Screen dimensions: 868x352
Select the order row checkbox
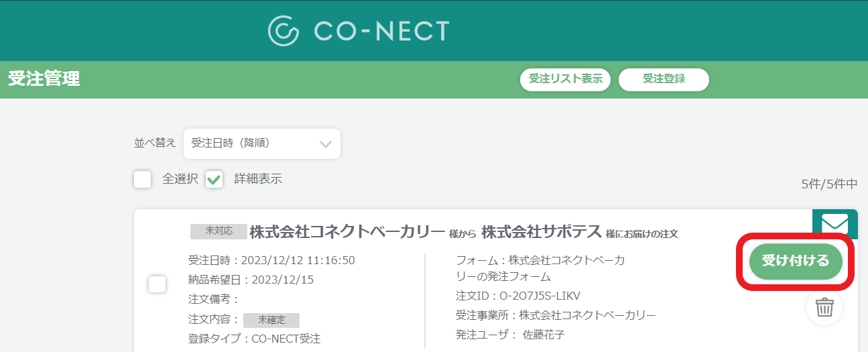coord(157,284)
